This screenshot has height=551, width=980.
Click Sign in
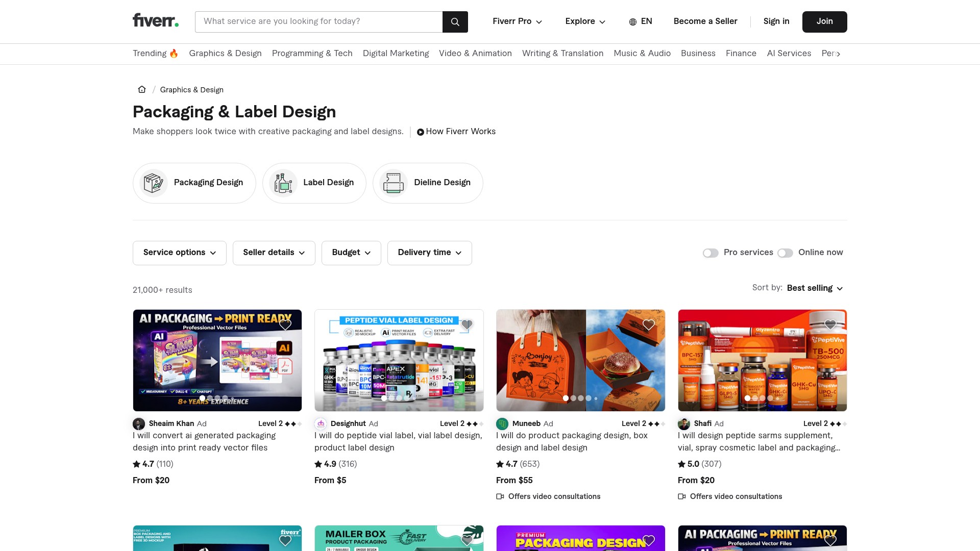(776, 21)
